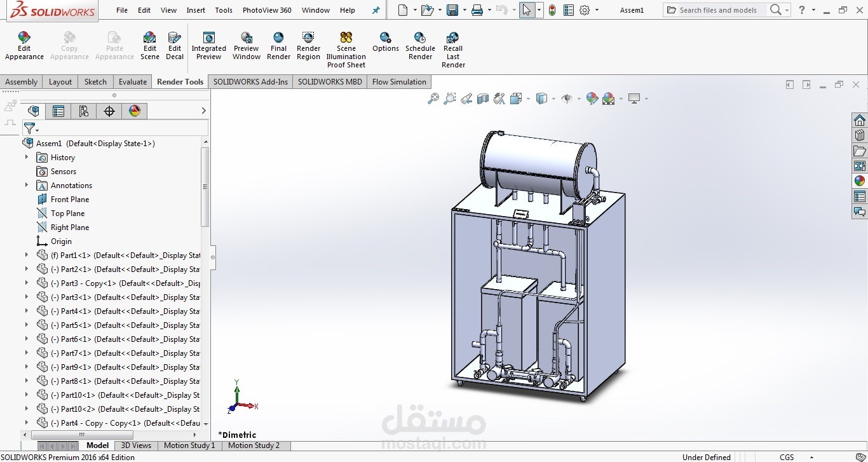The width and height of the screenshot is (868, 462).
Task: Activate the Zoom to Area tool
Action: point(450,99)
